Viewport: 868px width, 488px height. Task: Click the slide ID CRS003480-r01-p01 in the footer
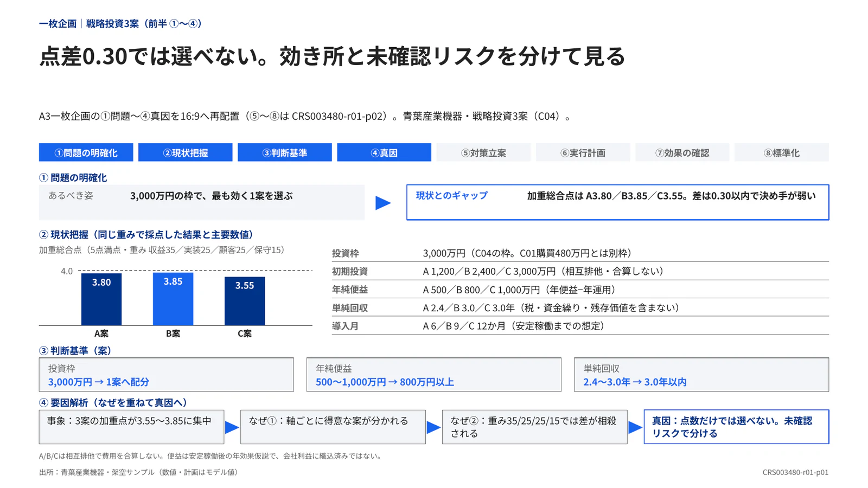point(795,472)
